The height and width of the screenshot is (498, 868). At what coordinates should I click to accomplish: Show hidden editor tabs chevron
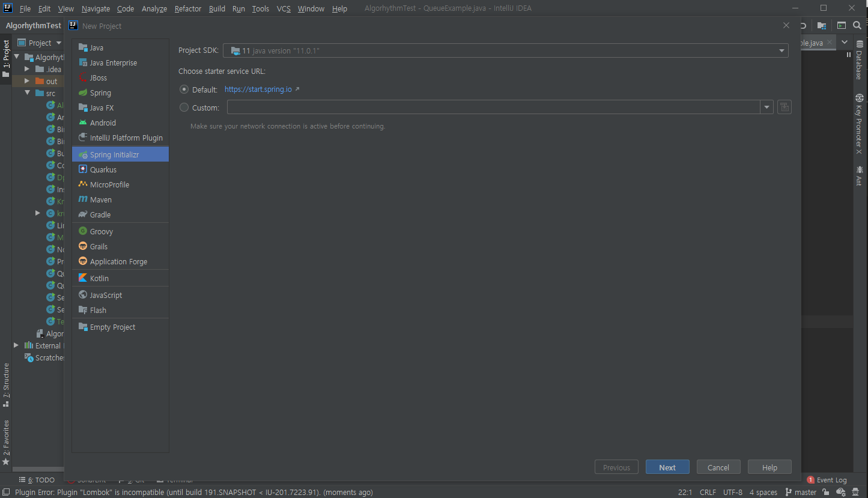point(845,42)
